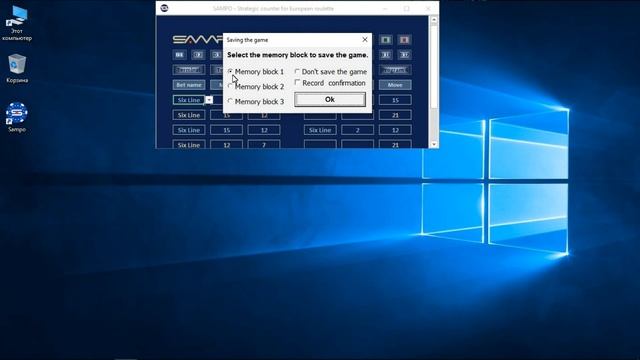Screen dimensions: 640x360
Task: Click the leftmost small icon under the SAMPO logo
Action: tap(179, 55)
